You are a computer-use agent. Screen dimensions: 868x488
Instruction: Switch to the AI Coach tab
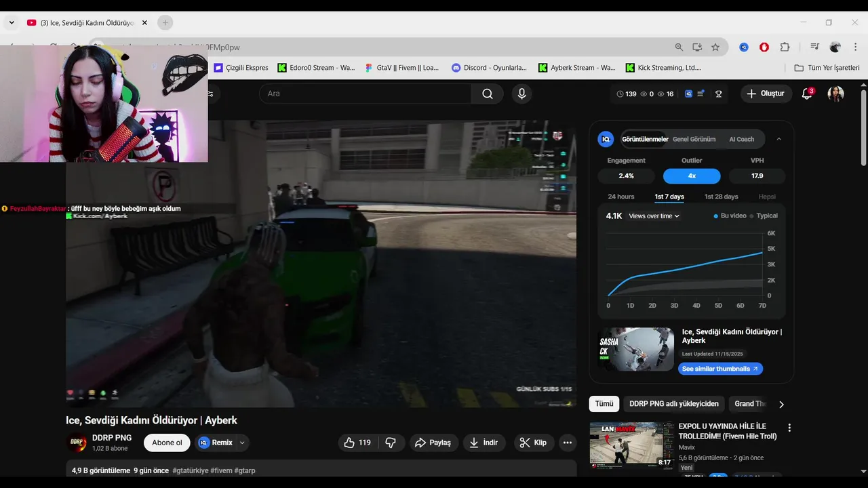[x=741, y=139]
